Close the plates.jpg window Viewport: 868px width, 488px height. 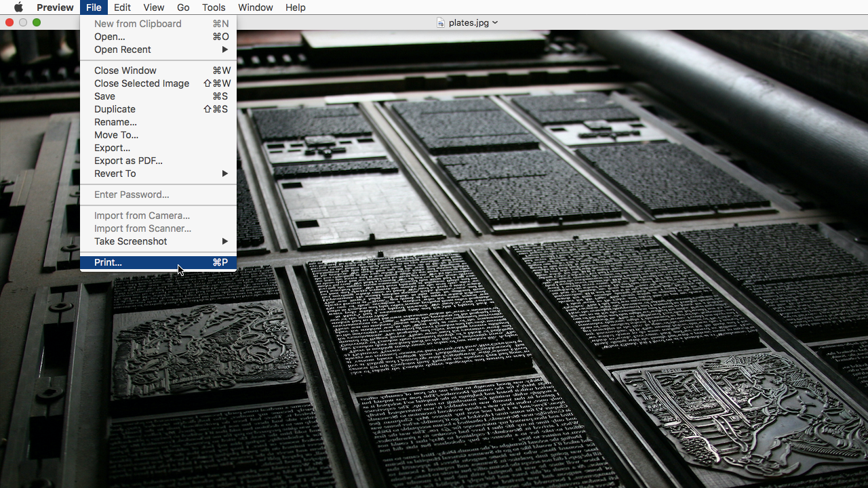tap(9, 22)
